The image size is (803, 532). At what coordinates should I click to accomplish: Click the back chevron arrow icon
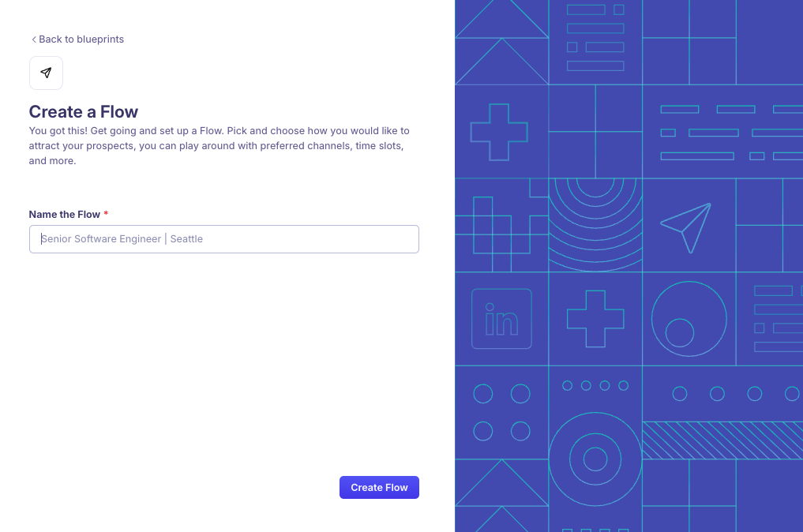tap(34, 39)
